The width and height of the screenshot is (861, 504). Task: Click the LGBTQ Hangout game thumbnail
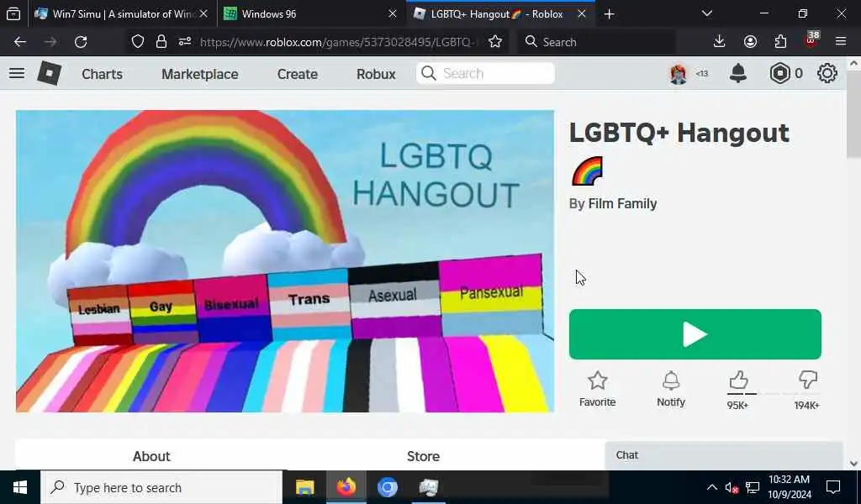tap(284, 261)
